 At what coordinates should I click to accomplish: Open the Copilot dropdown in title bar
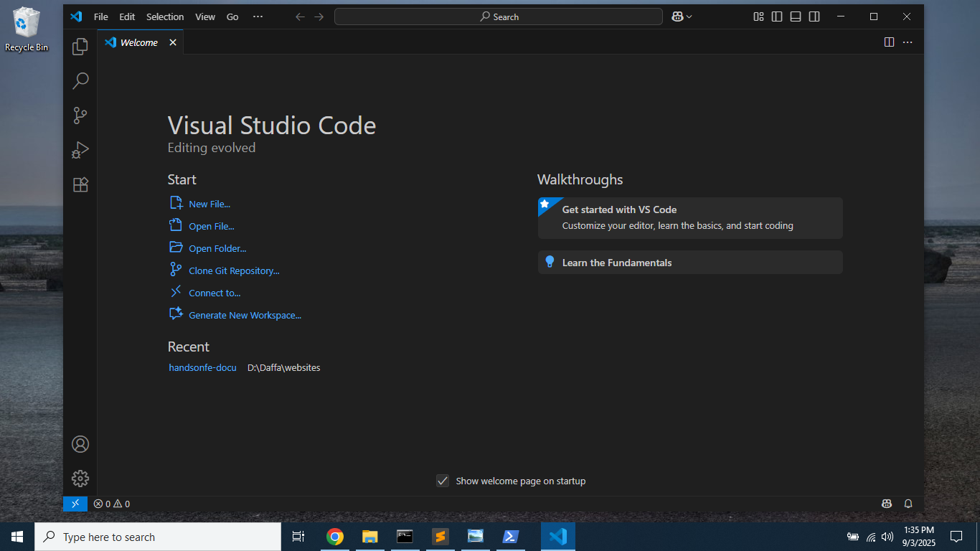tap(681, 16)
